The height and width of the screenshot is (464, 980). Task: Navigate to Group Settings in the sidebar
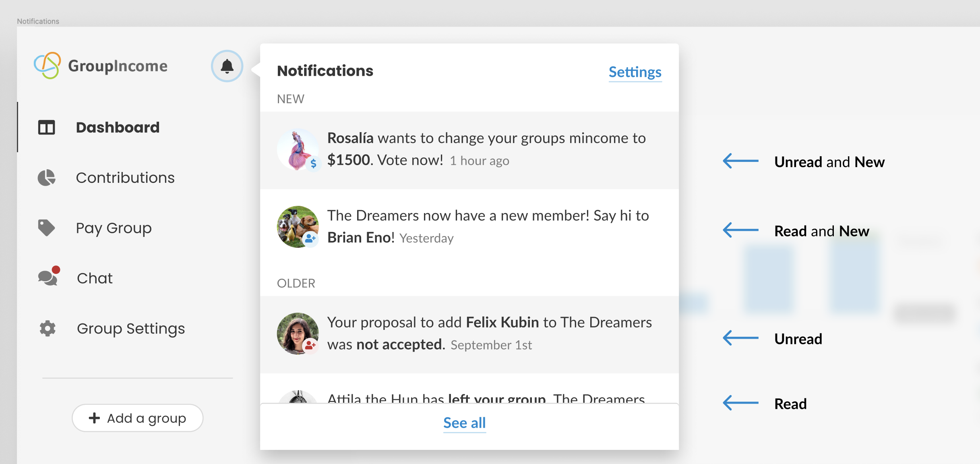(130, 328)
